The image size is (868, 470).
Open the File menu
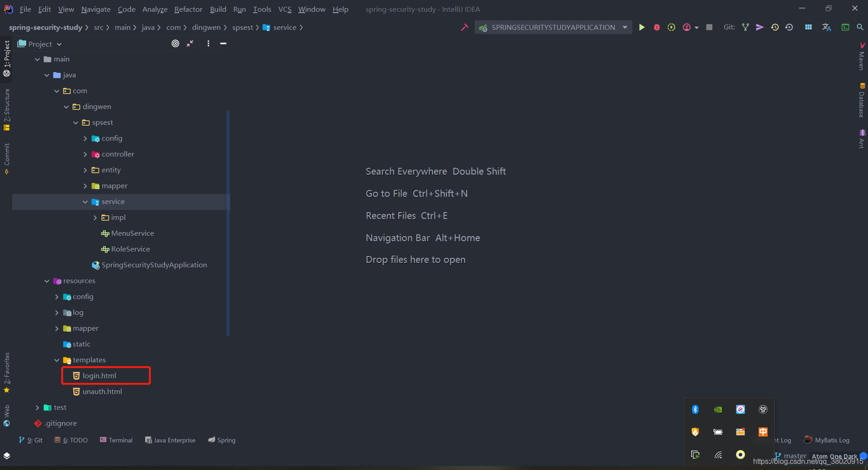25,9
